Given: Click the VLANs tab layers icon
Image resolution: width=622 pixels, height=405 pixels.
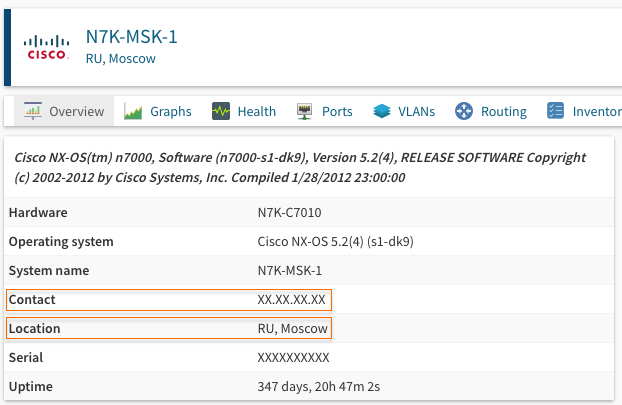Looking at the screenshot, I should [381, 111].
